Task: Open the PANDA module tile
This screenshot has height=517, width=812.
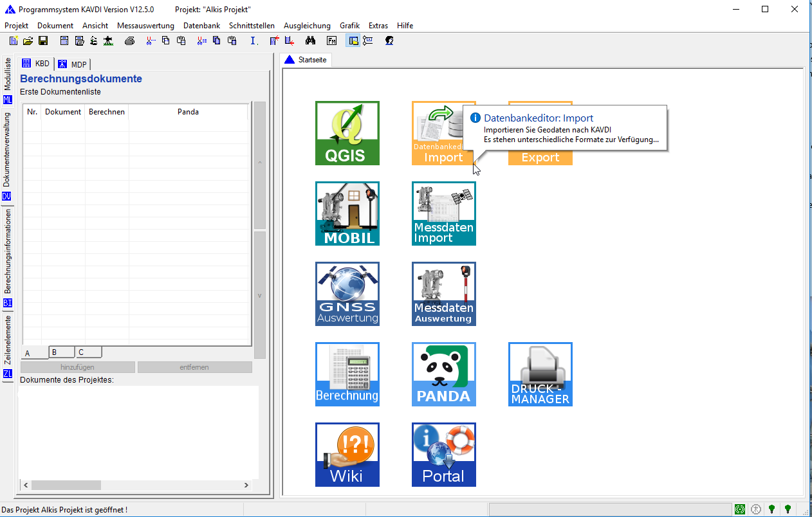Action: (443, 374)
